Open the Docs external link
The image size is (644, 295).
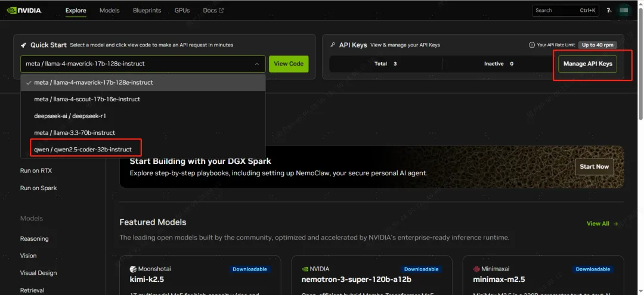(213, 10)
